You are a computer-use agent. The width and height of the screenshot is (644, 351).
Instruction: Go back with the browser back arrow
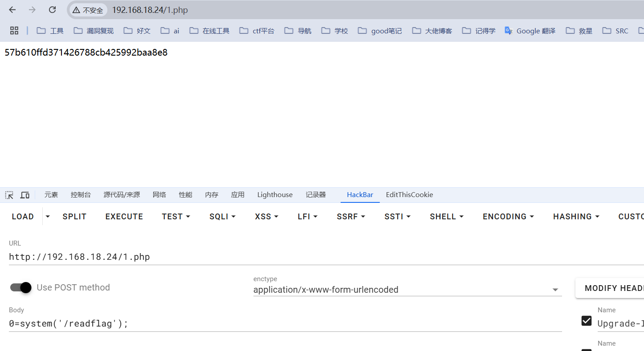pos(12,10)
